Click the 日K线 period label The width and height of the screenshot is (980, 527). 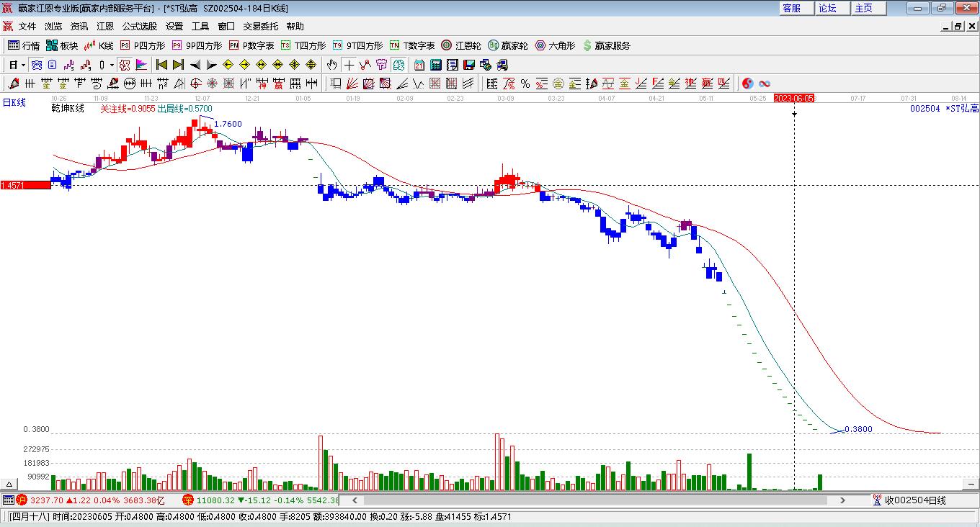pos(14,103)
